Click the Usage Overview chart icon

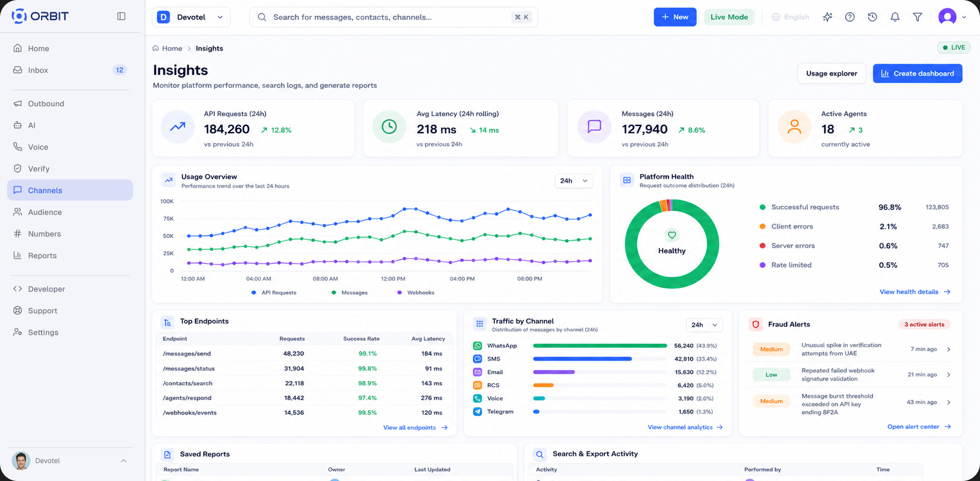pos(169,181)
